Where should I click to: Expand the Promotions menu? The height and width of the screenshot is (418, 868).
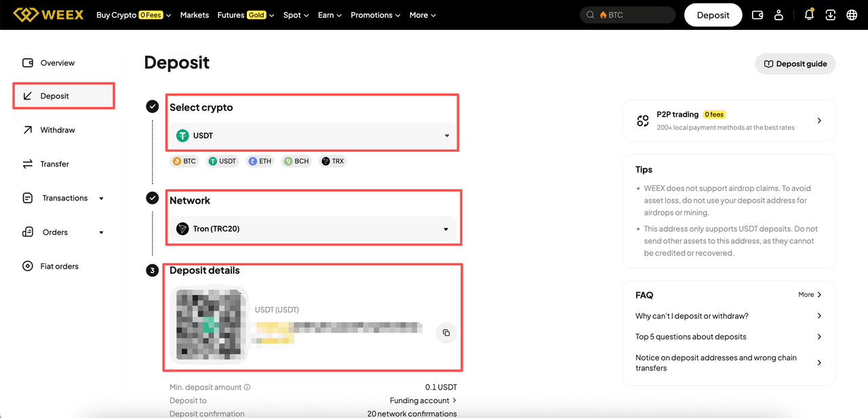376,15
